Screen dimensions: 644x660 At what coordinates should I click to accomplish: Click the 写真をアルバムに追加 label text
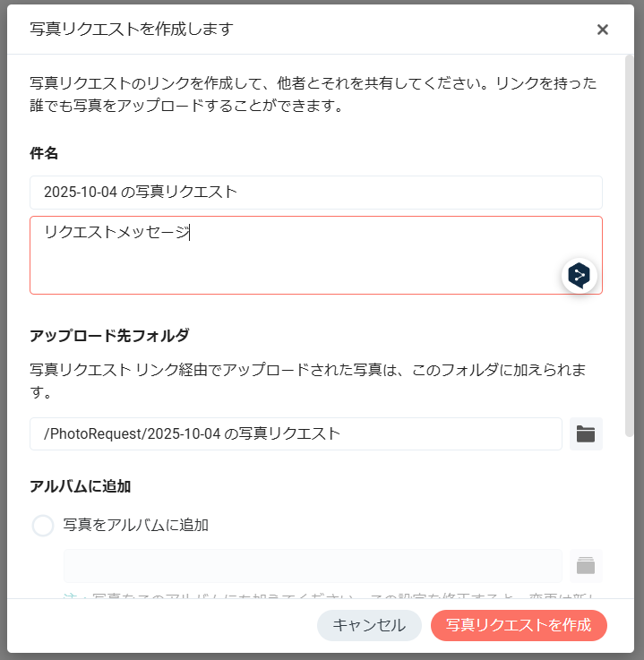[136, 526]
